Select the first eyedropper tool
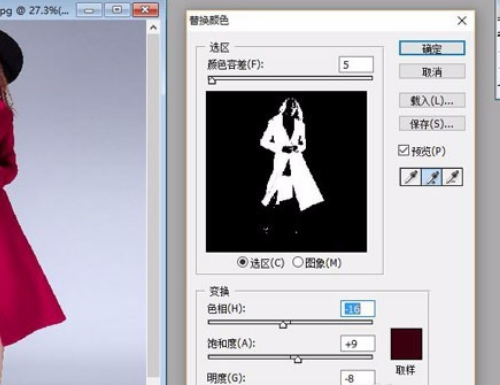The image size is (500, 385). (411, 177)
